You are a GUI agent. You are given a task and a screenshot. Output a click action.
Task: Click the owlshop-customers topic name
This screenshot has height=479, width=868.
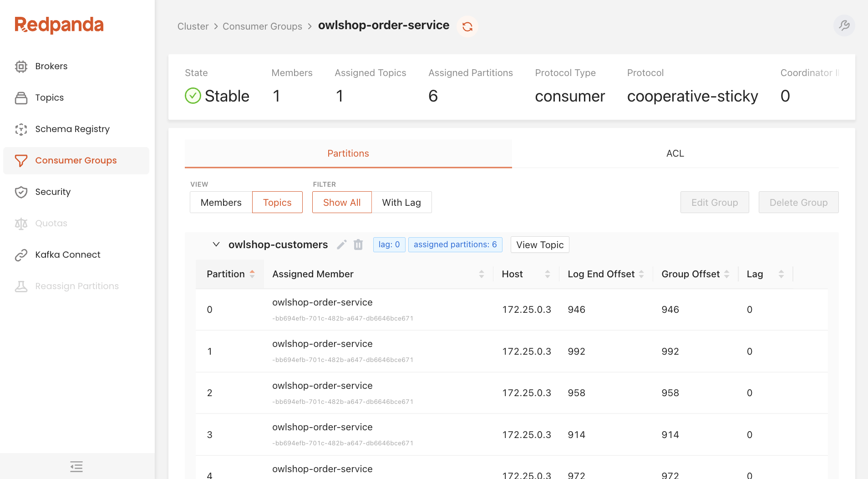pyautogui.click(x=278, y=245)
